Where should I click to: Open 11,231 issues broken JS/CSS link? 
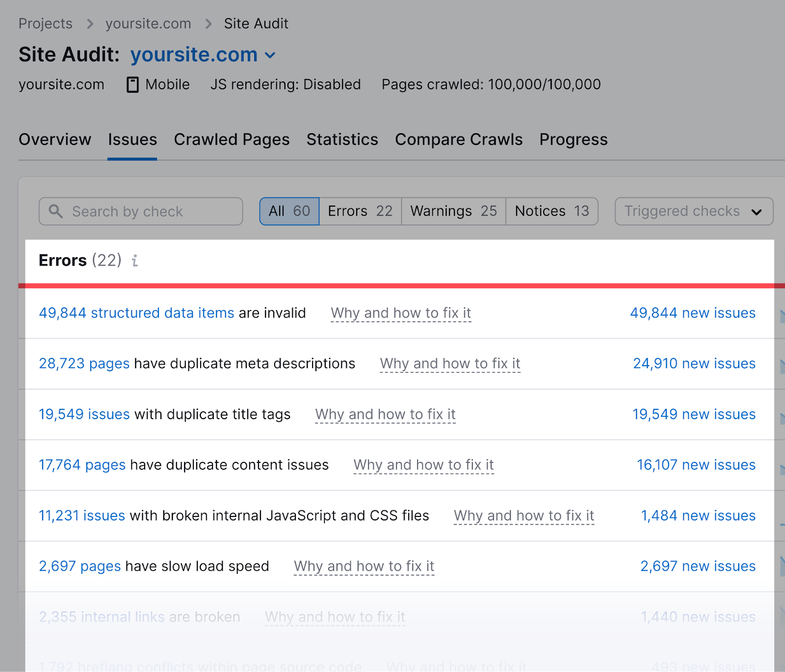82,516
